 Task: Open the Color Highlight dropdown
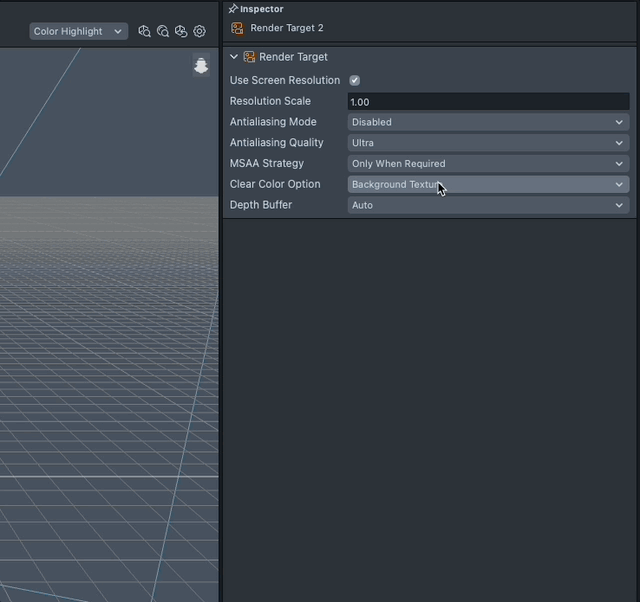[78, 31]
